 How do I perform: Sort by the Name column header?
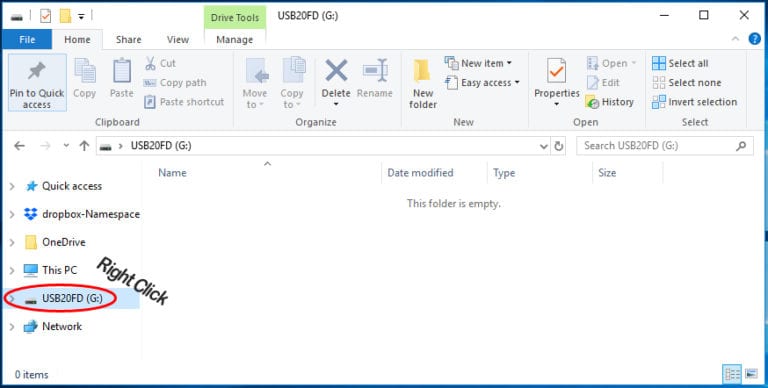(172, 172)
